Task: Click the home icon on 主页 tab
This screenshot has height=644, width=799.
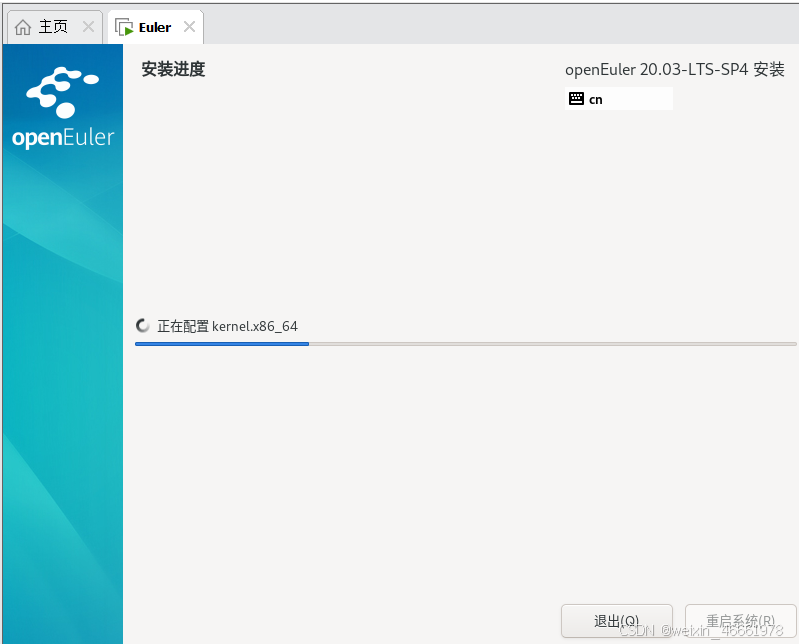Action: (23, 27)
